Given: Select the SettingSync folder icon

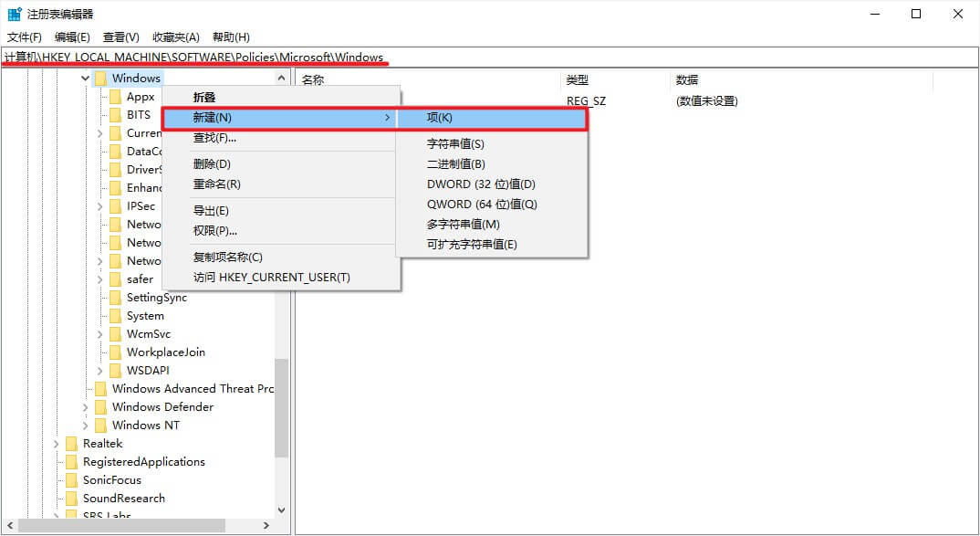Looking at the screenshot, I should click(115, 298).
